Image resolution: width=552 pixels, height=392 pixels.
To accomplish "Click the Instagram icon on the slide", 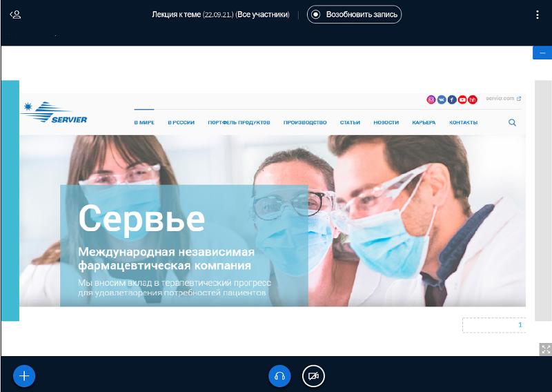I will point(431,99).
